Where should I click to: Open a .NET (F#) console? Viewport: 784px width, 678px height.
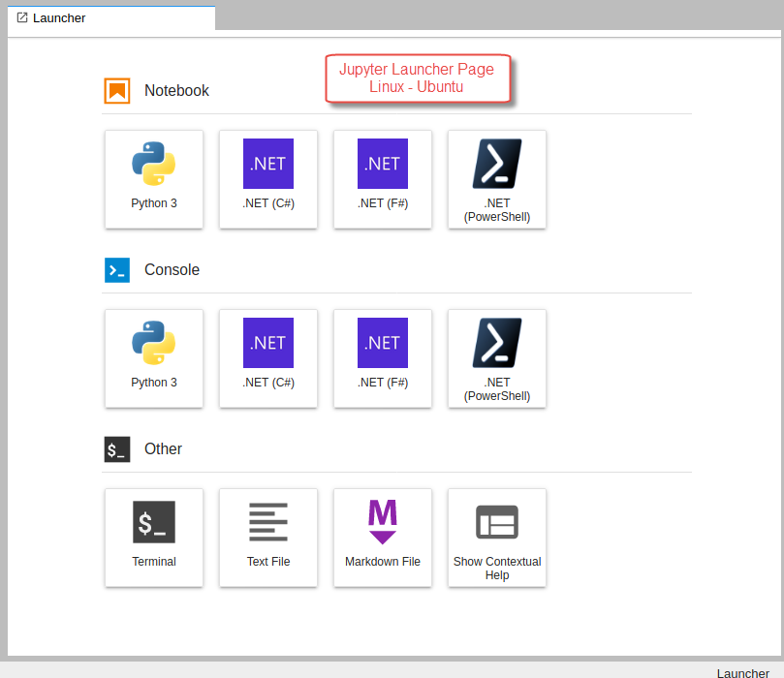tap(383, 358)
